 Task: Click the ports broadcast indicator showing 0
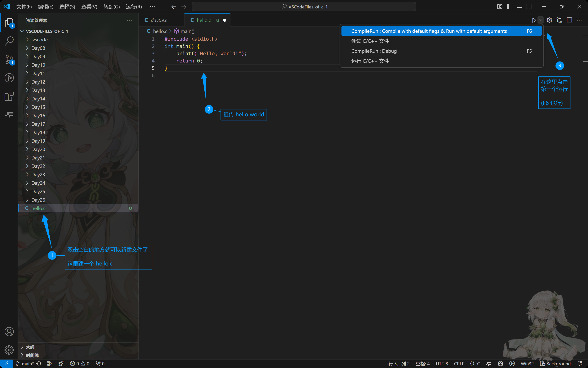coord(100,363)
